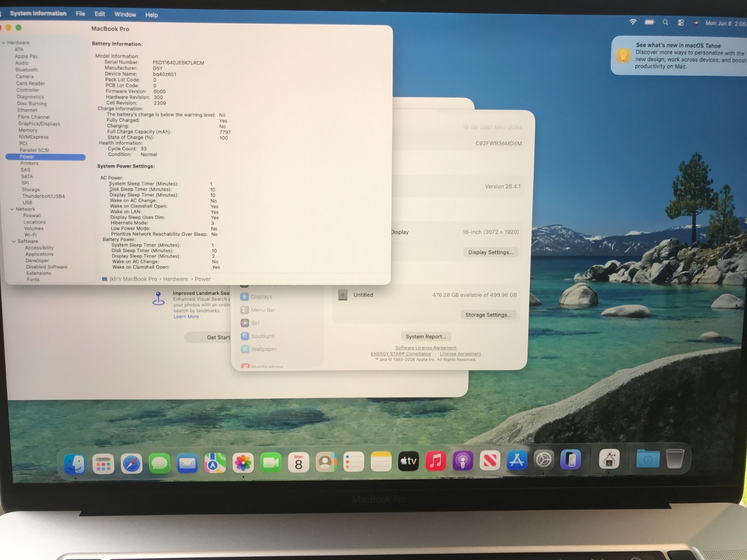Open the Mail app in the Dock
The image size is (747, 560).
pos(188,463)
